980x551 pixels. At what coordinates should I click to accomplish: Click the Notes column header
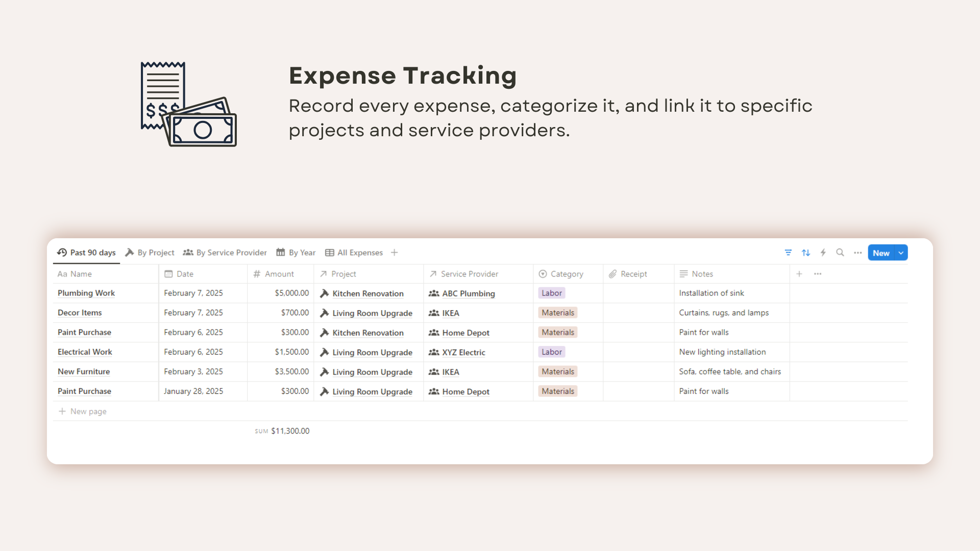(732, 274)
